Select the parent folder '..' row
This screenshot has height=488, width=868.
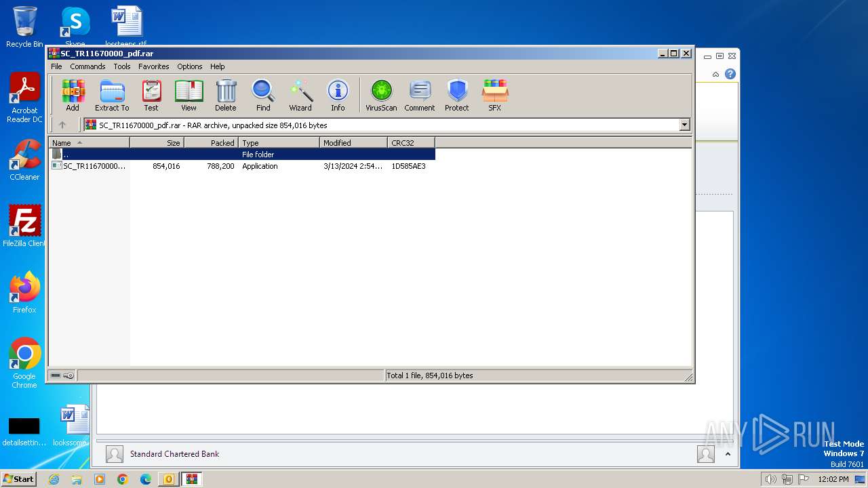242,155
